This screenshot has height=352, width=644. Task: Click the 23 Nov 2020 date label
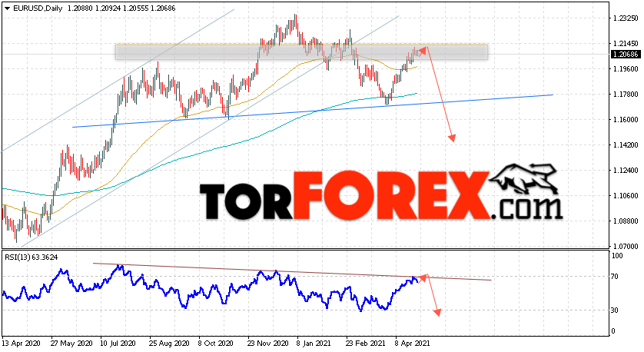[267, 343]
